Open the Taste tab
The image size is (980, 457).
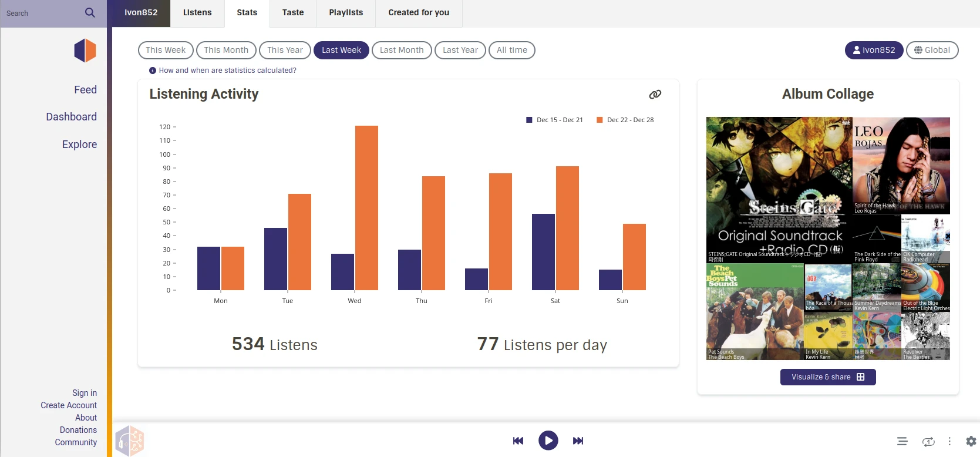(293, 12)
